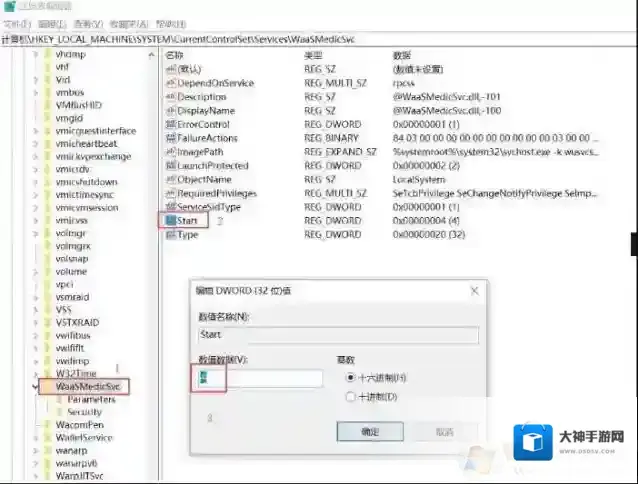Close the Edit DWORD dialog

474,291
